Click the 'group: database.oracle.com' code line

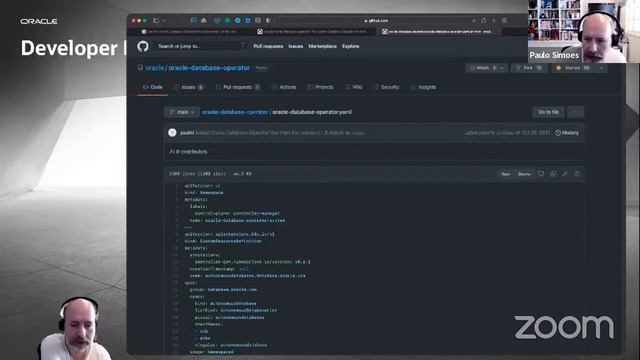click(223, 289)
